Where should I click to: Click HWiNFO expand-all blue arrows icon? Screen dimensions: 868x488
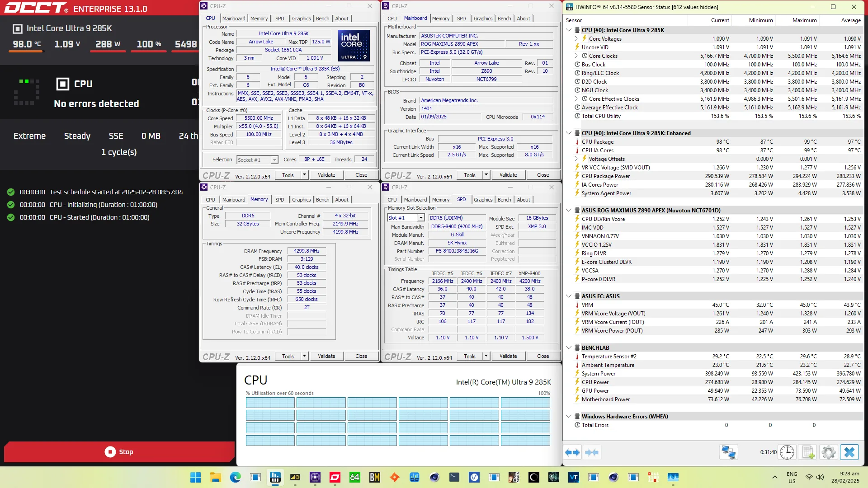[x=572, y=452]
